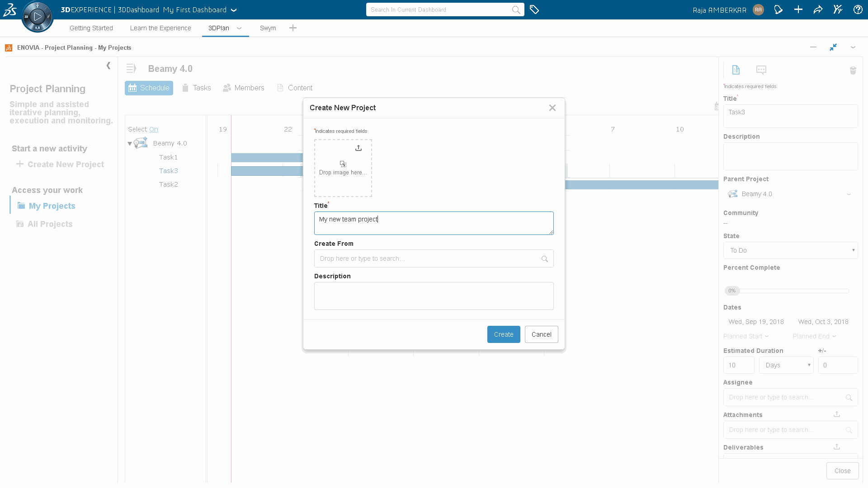Switch to the Swym tab
The image size is (868, 488).
tap(268, 28)
